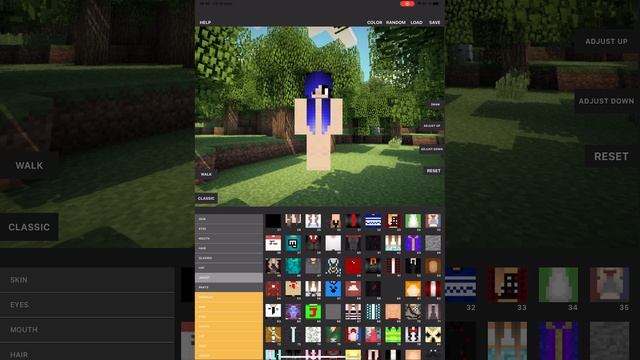Toggle the CLASSIC model button
The height and width of the screenshot is (360, 640).
(x=206, y=198)
